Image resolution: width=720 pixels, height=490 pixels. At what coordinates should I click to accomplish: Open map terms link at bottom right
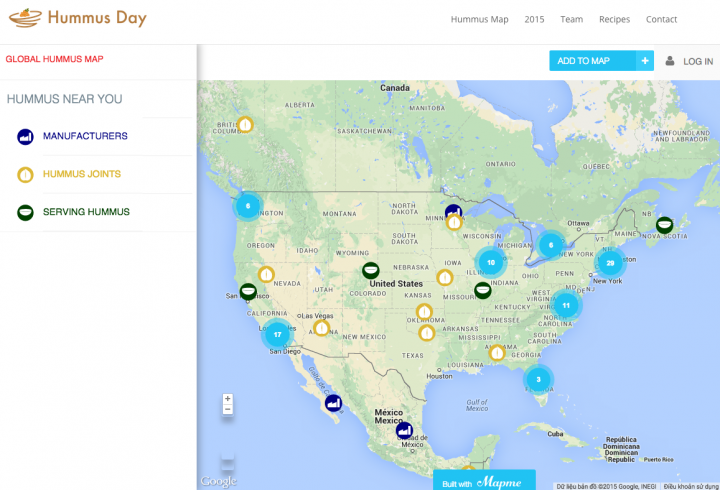point(691,486)
